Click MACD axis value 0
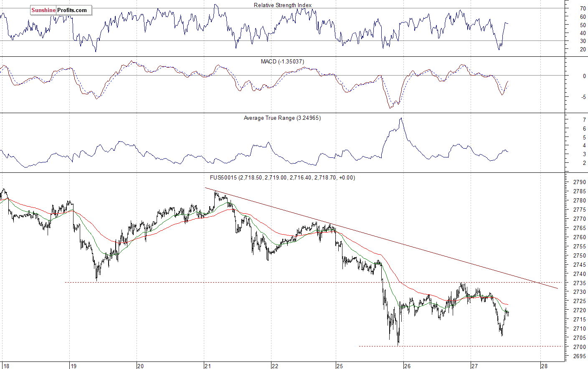Image resolution: width=588 pixels, height=369 pixels. [584, 76]
